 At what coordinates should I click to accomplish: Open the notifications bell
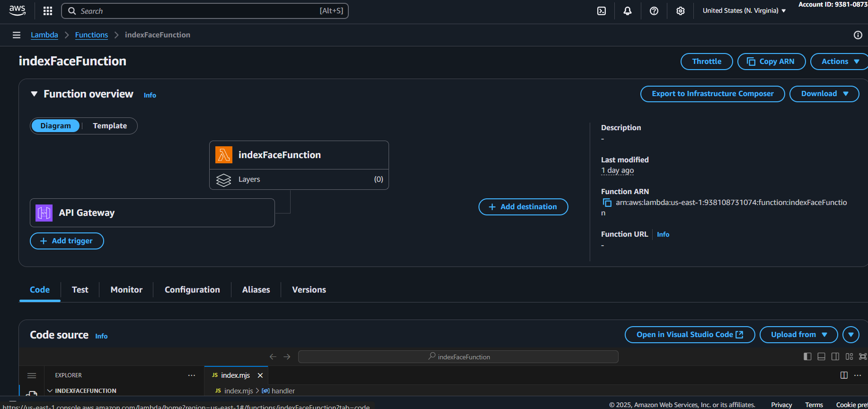(x=628, y=11)
